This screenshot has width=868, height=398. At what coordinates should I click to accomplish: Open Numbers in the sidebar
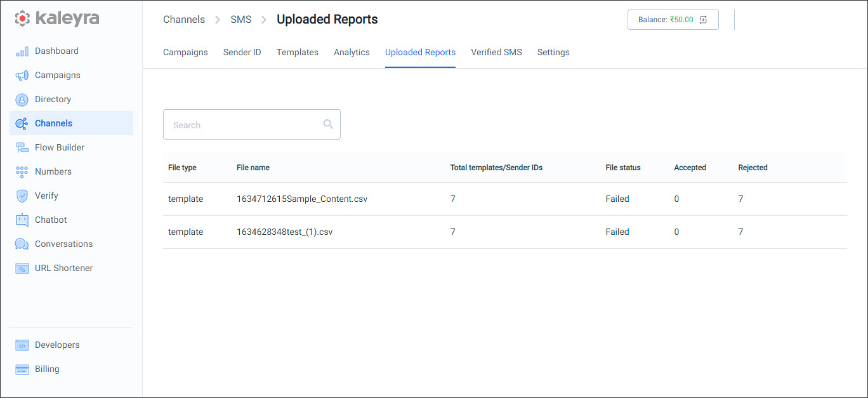pos(71,171)
